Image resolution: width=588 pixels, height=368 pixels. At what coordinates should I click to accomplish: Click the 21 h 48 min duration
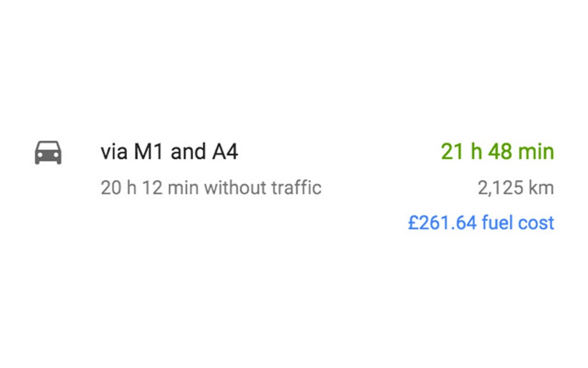tap(497, 152)
